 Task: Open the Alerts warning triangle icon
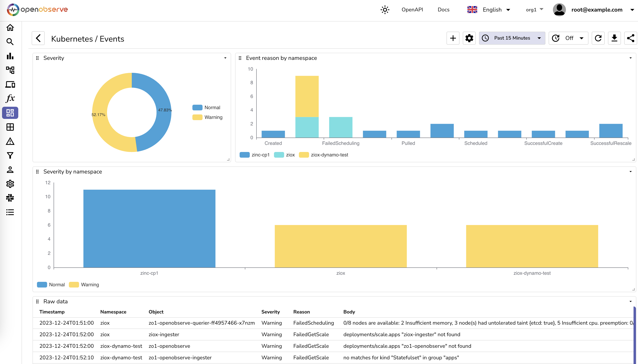click(x=10, y=142)
